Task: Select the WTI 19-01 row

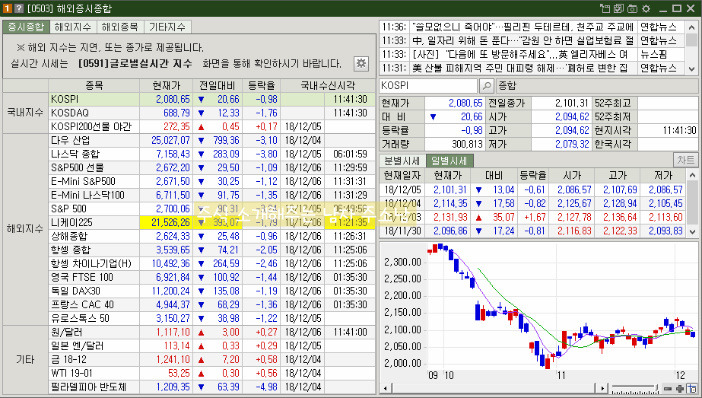Action: (x=212, y=373)
